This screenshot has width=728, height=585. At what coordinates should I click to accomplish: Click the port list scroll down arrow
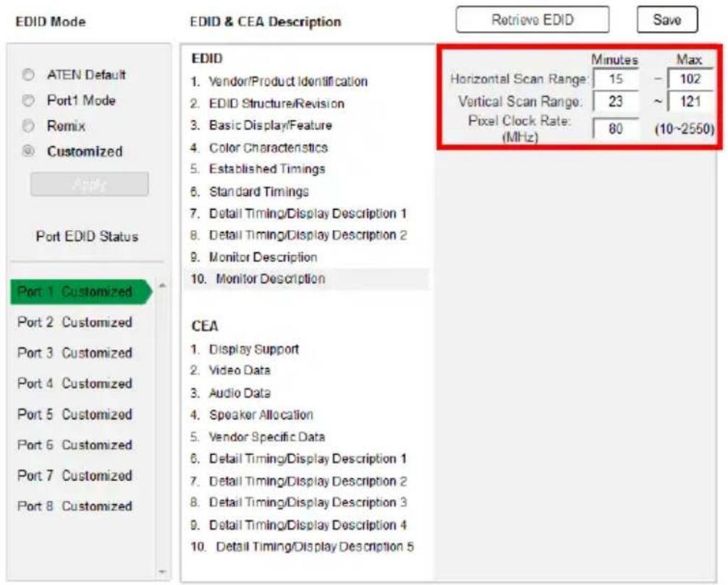(163, 571)
